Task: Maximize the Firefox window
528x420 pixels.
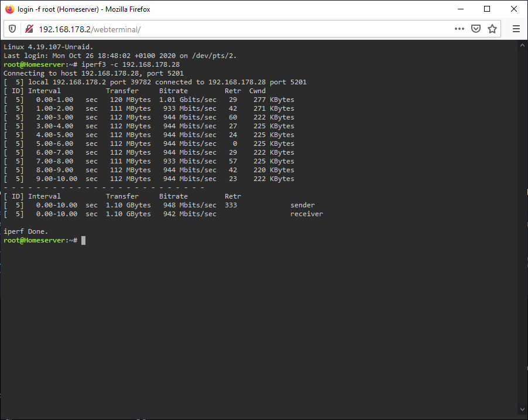Action: 487,9
